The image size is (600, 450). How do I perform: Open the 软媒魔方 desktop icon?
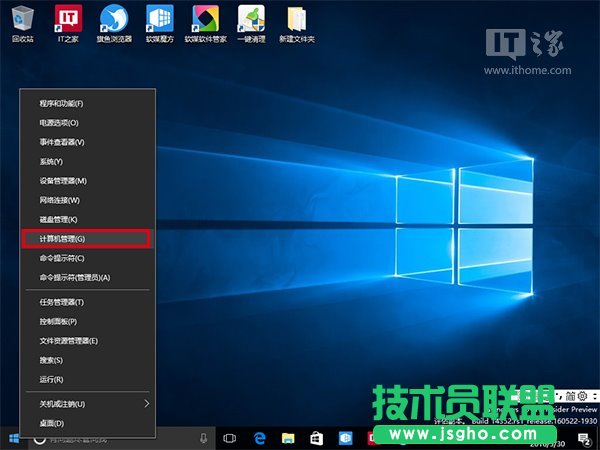click(x=160, y=24)
